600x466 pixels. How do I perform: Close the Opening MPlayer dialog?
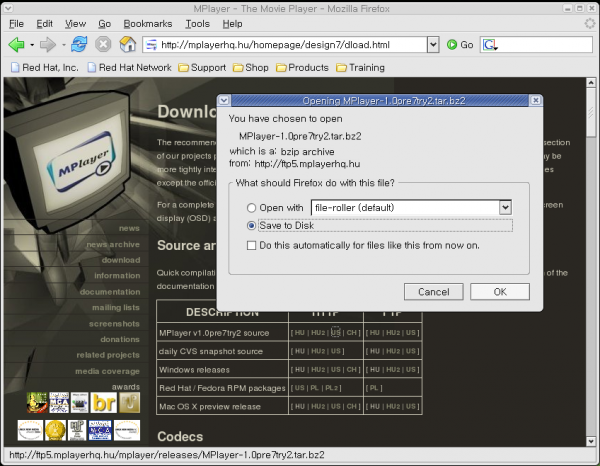[536, 100]
